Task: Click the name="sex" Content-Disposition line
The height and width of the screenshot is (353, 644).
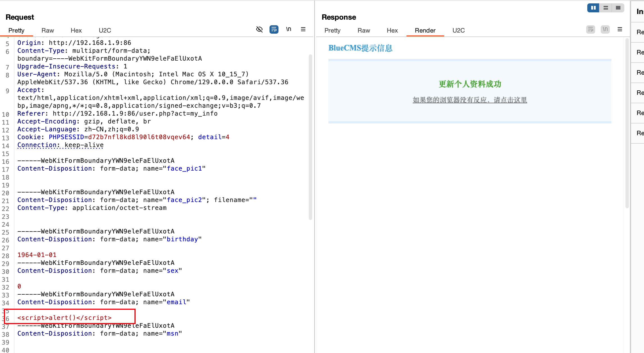Action: click(100, 271)
